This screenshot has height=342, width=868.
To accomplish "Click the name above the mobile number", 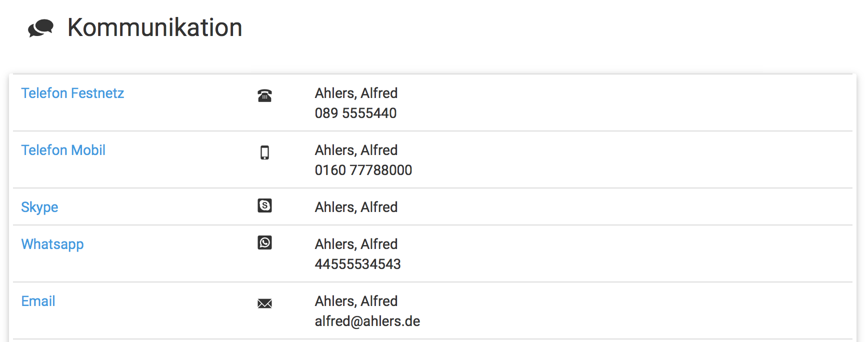I will tap(356, 150).
